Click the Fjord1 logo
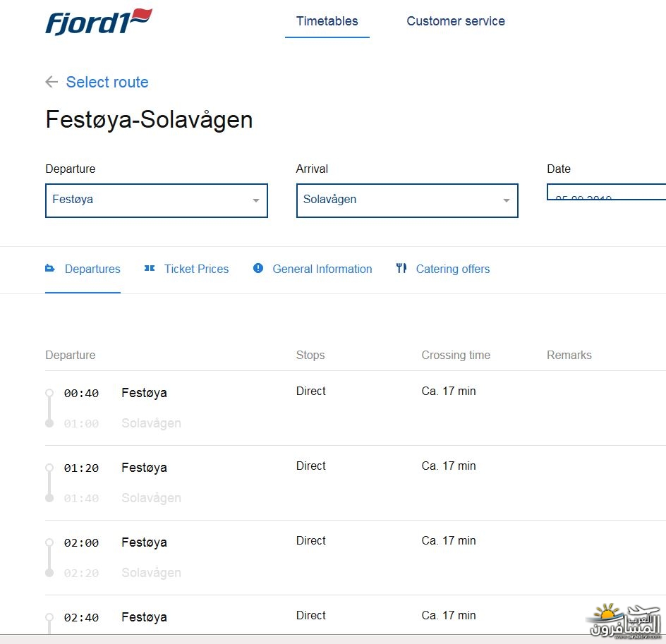The height and width of the screenshot is (644, 666). [99, 22]
